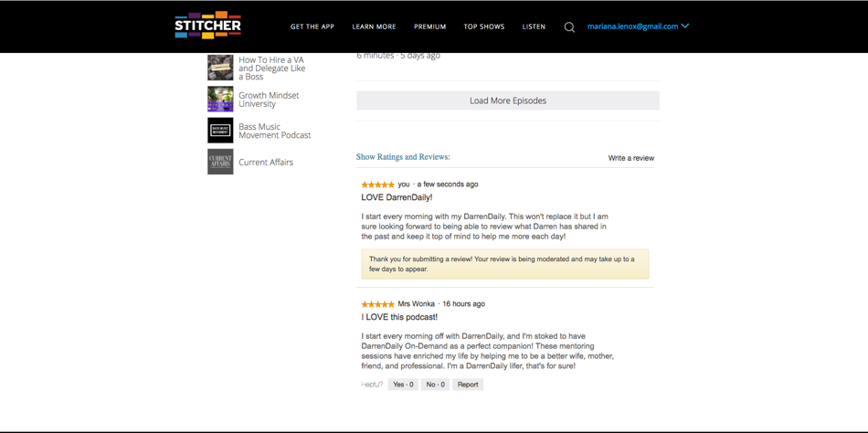Expand the mariana.lenox@gmail.com account dropdown arrow
Viewport: 868px width, 433px height.
pos(685,26)
